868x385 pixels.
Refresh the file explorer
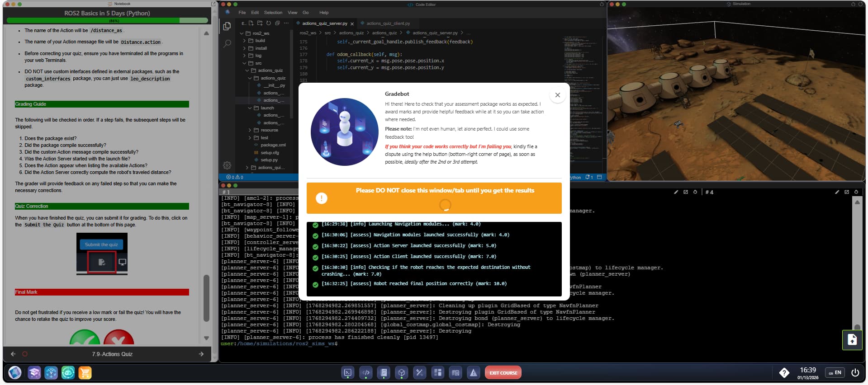point(268,23)
